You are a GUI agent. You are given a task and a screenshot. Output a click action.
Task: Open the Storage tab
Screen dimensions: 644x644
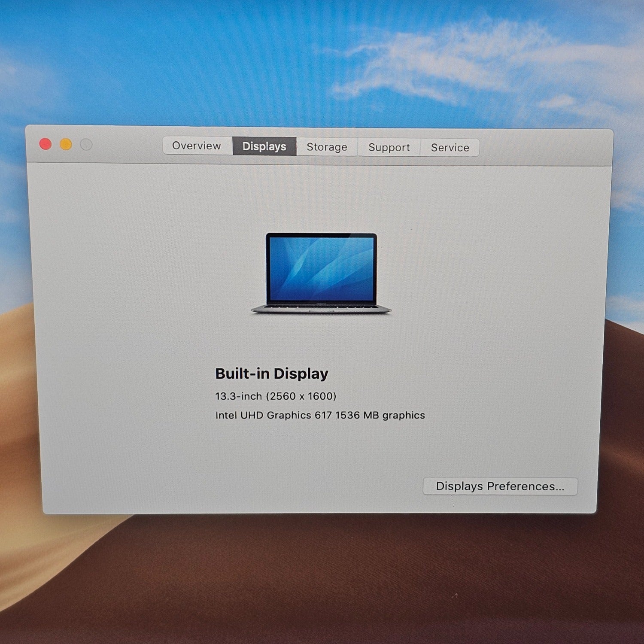327,147
